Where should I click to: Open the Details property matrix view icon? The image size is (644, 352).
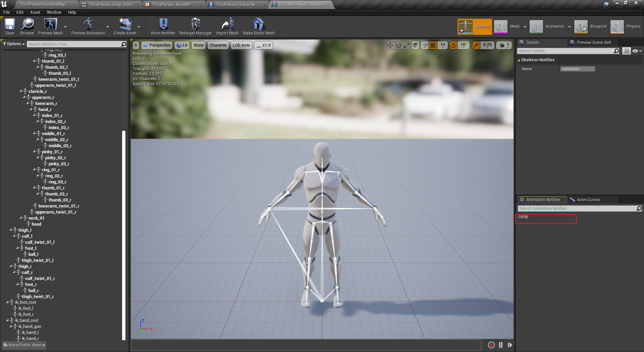(x=627, y=51)
